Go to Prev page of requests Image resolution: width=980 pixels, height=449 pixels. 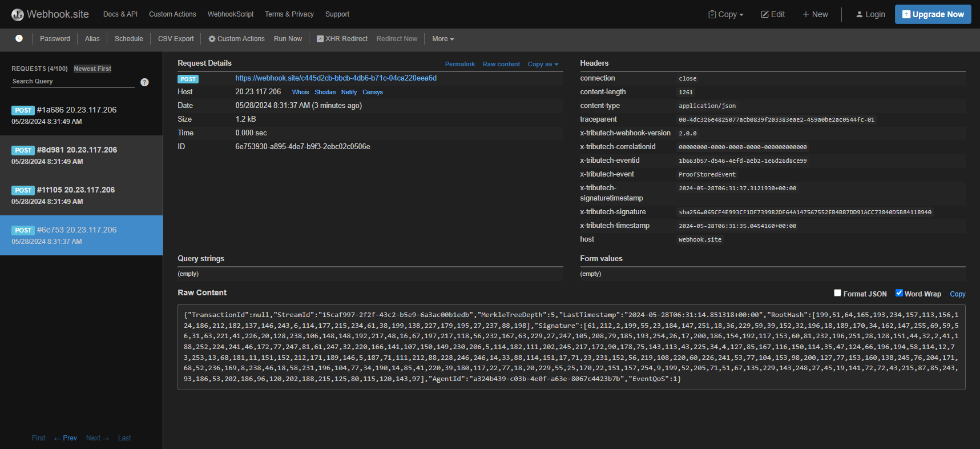coord(66,438)
